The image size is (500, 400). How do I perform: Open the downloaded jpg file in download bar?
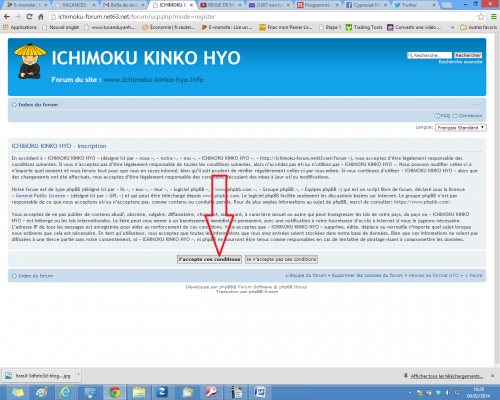(38, 376)
